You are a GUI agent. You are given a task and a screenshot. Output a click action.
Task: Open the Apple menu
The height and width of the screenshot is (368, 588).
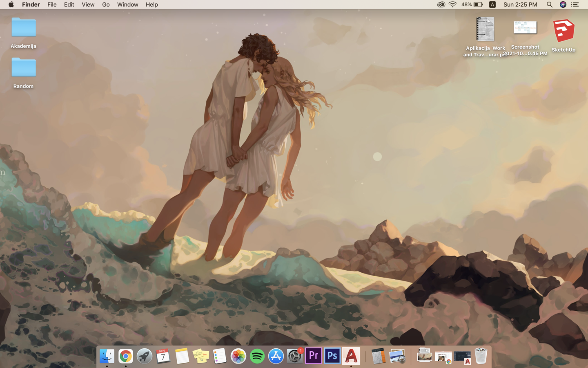[x=11, y=4]
